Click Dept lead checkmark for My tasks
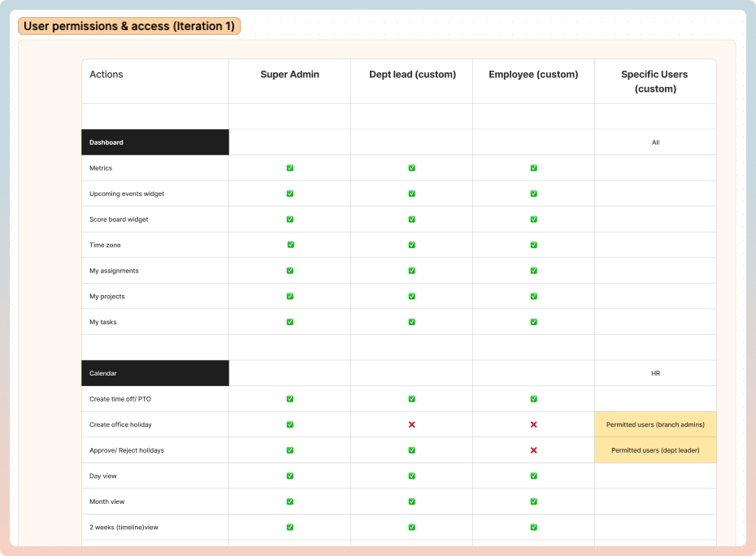 pyautogui.click(x=412, y=322)
